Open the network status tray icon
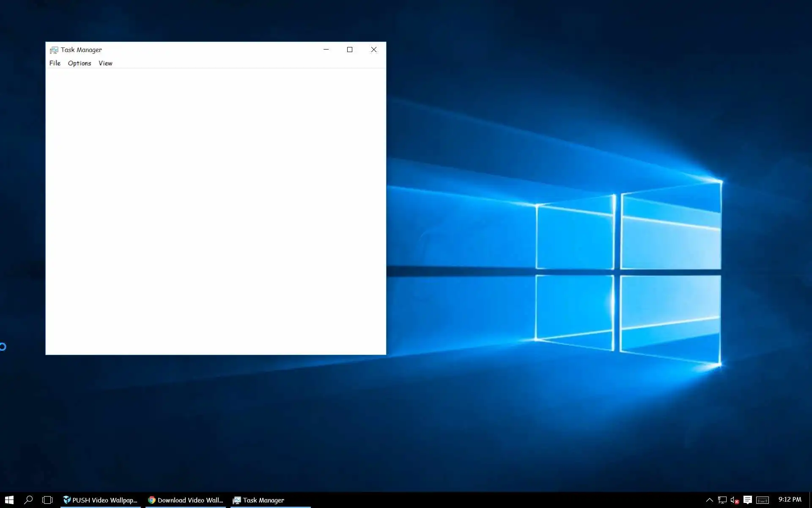 [722, 500]
